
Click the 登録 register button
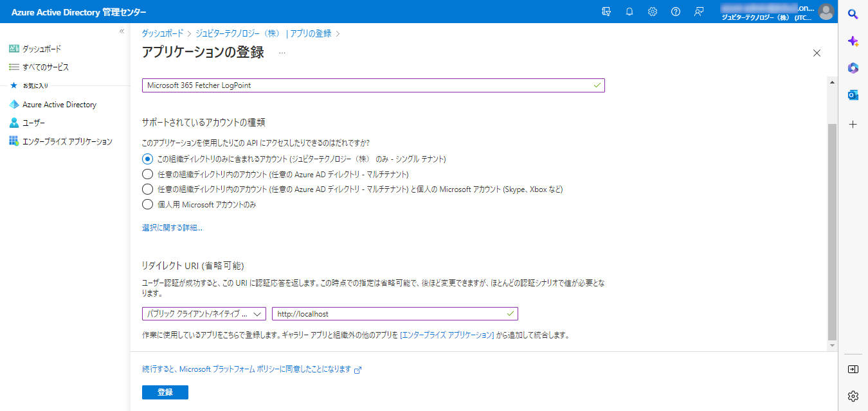click(x=165, y=392)
